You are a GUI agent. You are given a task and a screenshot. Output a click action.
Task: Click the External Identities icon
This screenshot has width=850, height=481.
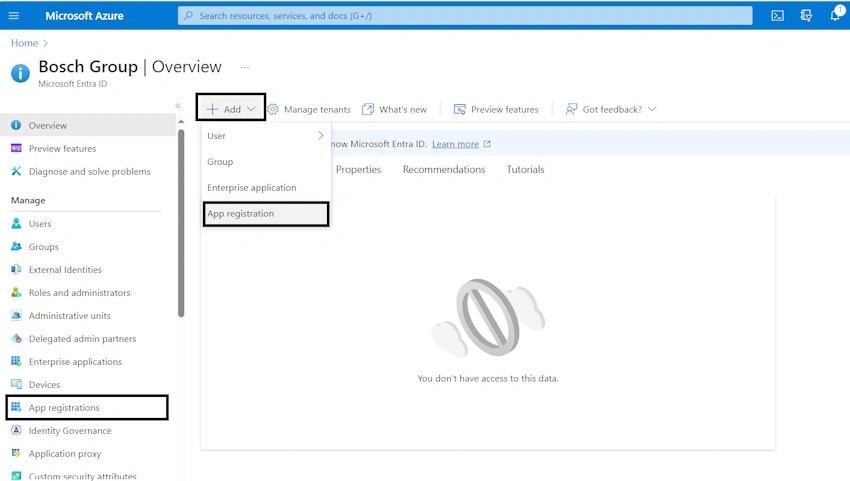16,270
